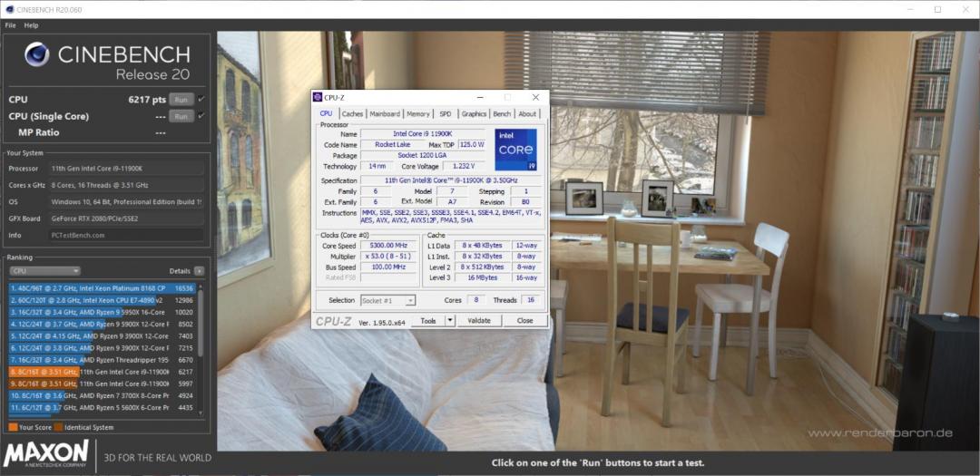
Task: Select ranking row Intel Xeon Platinum 8168
Action: coord(103,288)
